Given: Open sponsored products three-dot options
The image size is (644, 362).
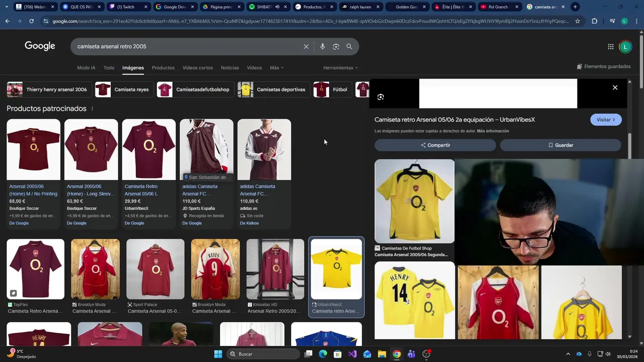Looking at the screenshot, I should [x=92, y=109].
